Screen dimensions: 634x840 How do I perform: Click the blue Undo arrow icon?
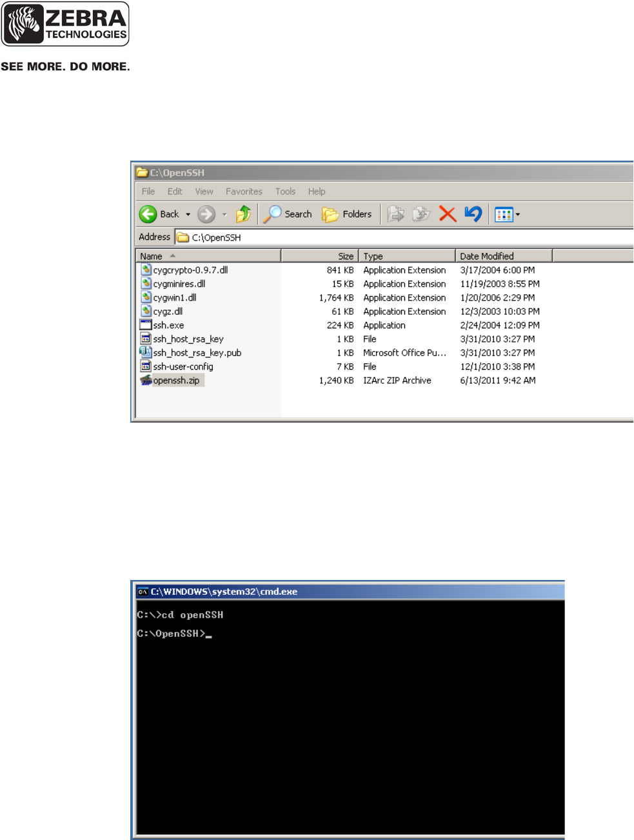click(473, 214)
